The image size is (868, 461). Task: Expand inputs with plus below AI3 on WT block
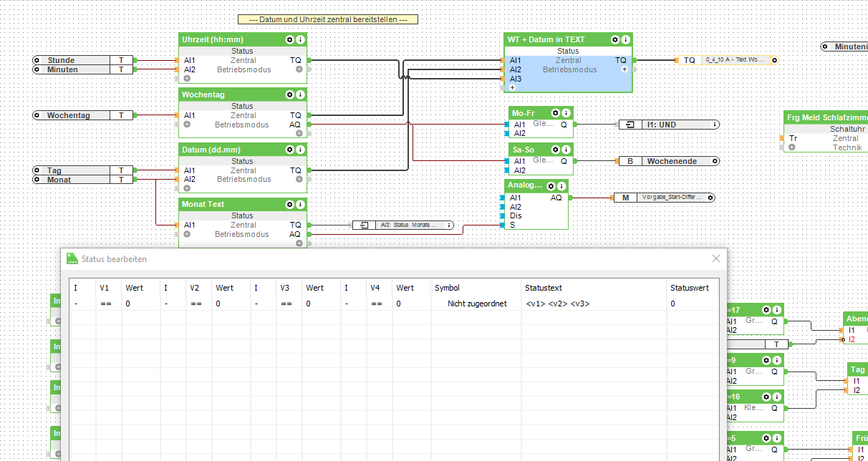(x=512, y=87)
